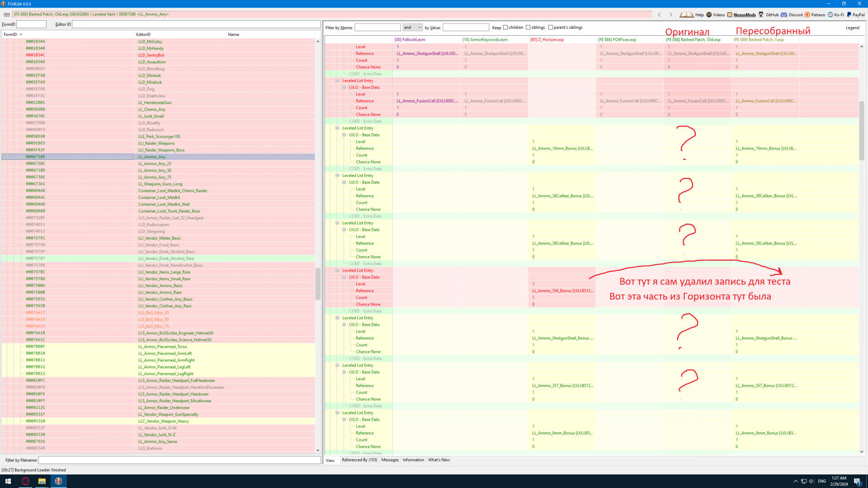Toggle Keep siblings checkbox
This screenshot has width=868, height=488.
point(528,28)
